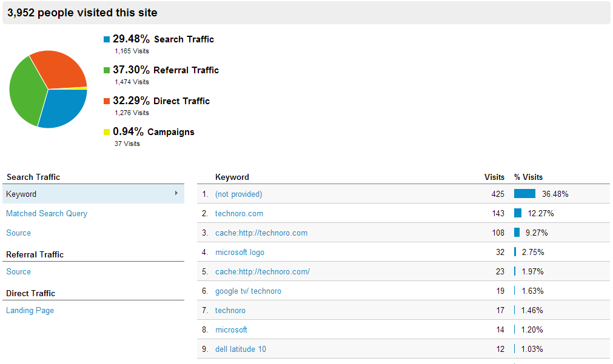Click the blue Search Traffic legend square
This screenshot has width=613, height=364.
pyautogui.click(x=107, y=39)
